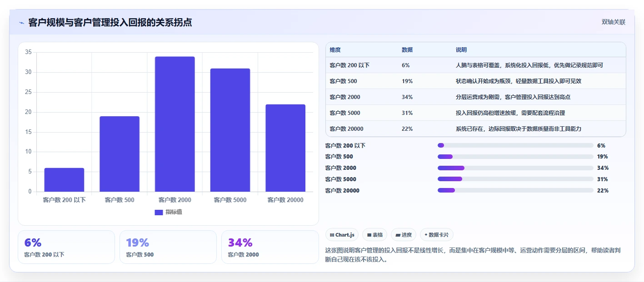Click the chart bar for 客户数 500

click(x=120, y=154)
